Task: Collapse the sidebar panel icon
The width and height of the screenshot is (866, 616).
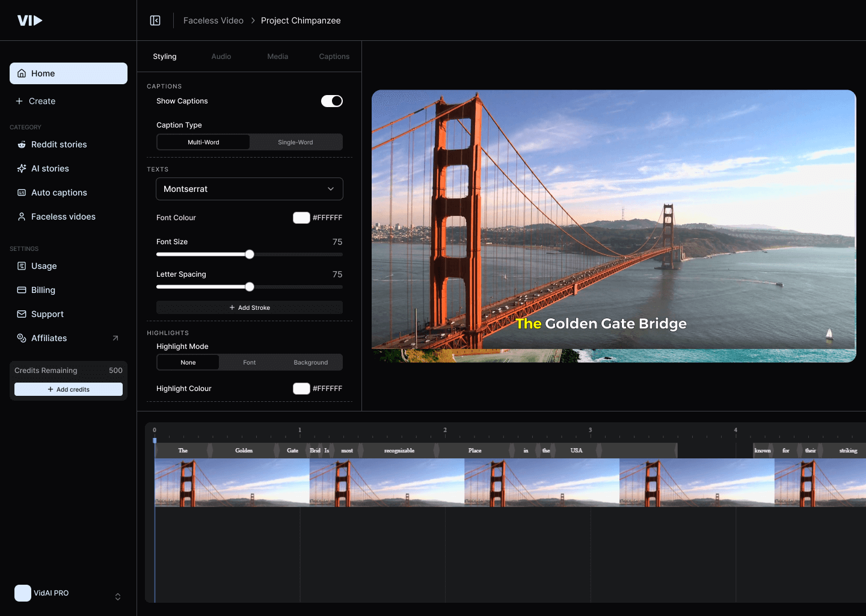Action: 155,20
